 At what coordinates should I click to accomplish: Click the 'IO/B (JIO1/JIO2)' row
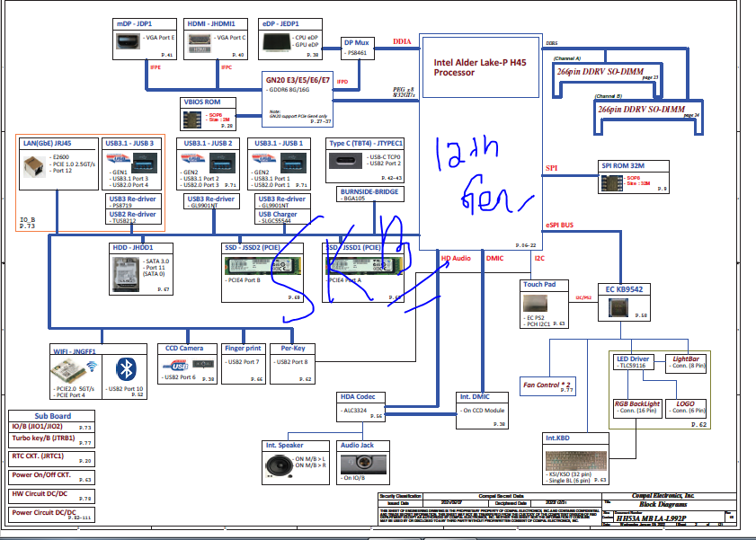coord(51,427)
